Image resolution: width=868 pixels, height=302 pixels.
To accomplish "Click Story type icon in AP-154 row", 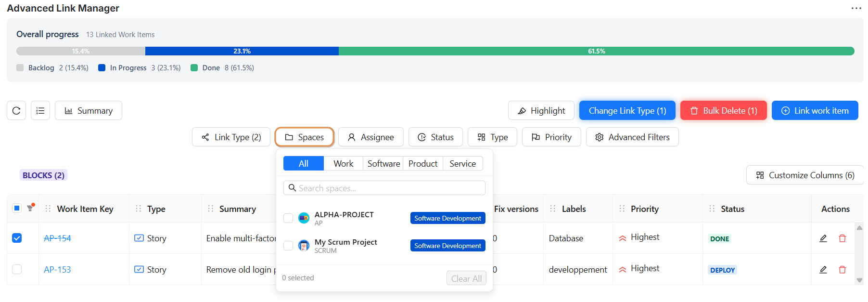I will tap(139, 238).
